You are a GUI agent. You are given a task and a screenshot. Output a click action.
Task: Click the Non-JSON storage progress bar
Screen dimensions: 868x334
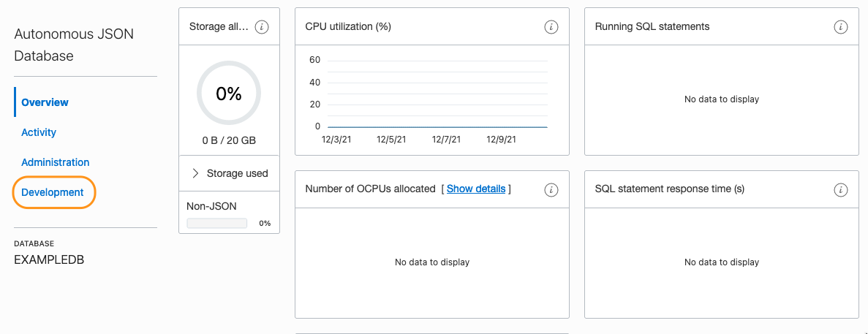click(216, 223)
